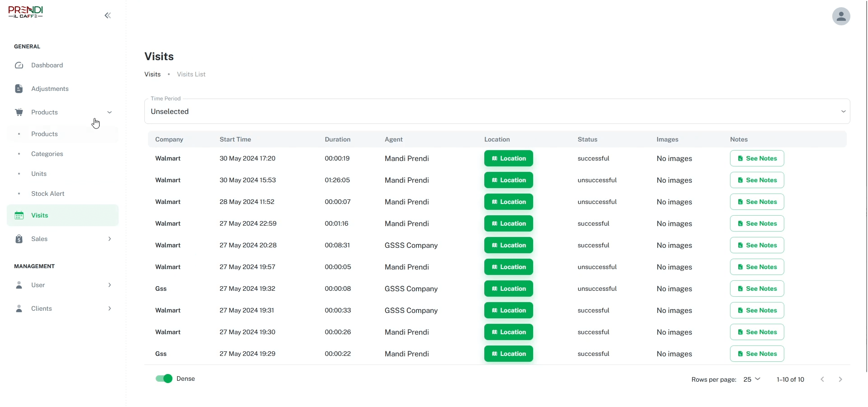
Task: Click Location for 27 May 19:57 visit
Action: tap(509, 267)
